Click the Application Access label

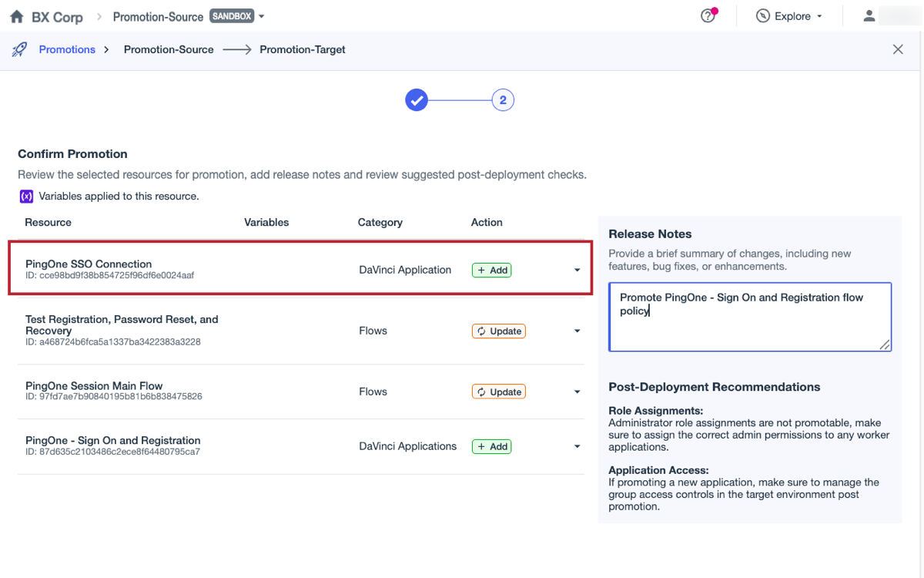coord(658,470)
